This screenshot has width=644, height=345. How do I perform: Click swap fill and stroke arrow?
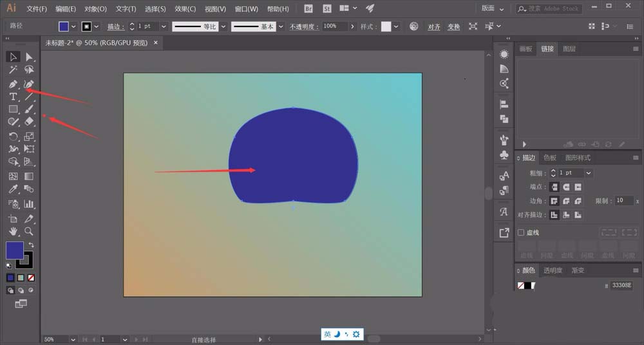point(31,245)
